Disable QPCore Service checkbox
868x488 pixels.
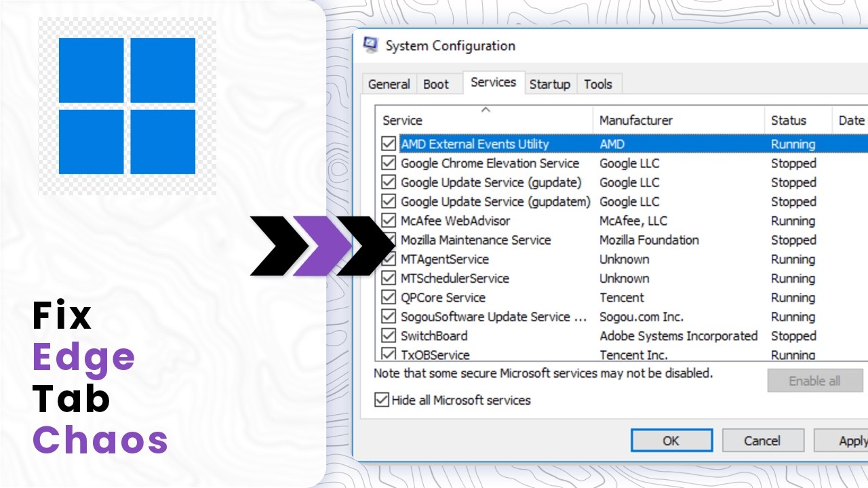[389, 297]
